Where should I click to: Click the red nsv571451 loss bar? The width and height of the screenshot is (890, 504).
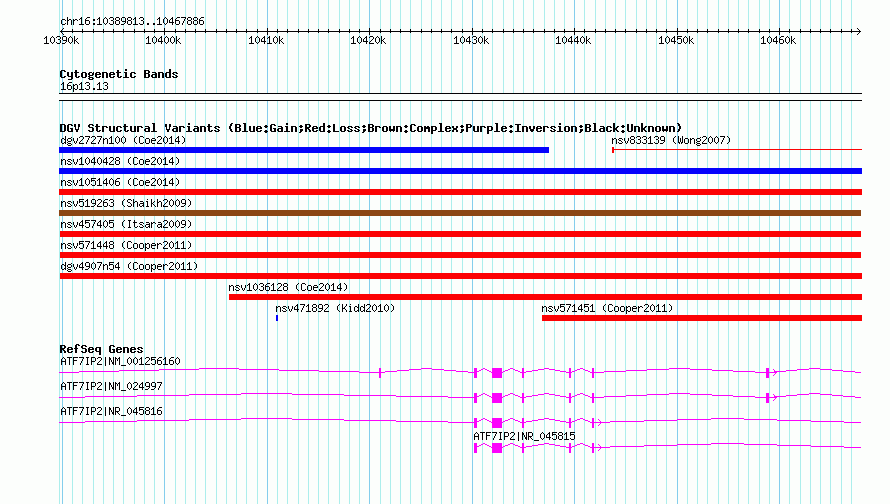[702, 318]
